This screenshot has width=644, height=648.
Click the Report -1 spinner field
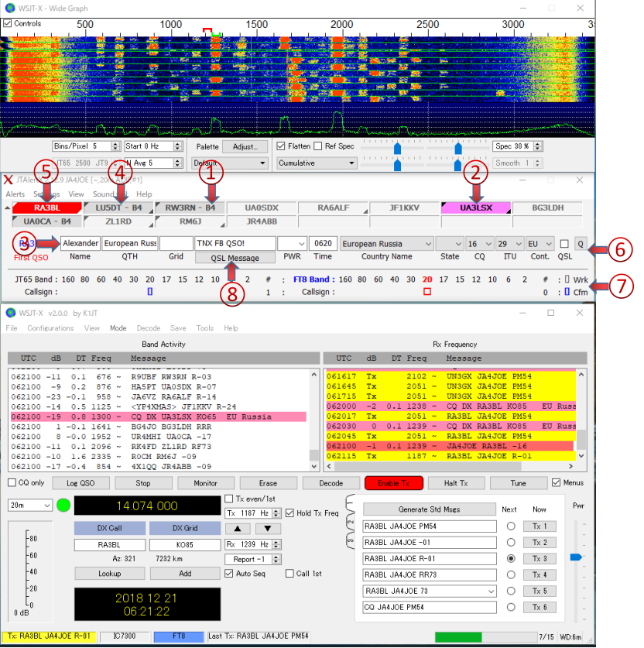click(x=253, y=559)
